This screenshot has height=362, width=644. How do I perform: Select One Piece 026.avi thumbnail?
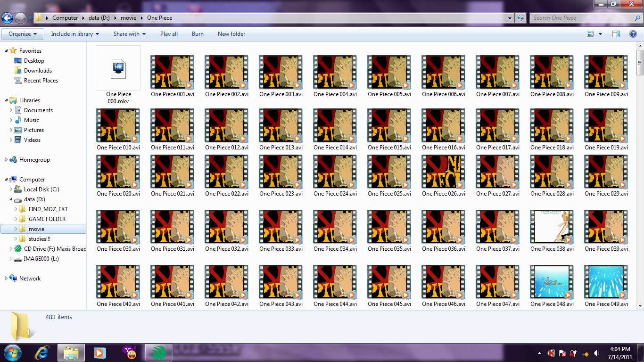(443, 172)
